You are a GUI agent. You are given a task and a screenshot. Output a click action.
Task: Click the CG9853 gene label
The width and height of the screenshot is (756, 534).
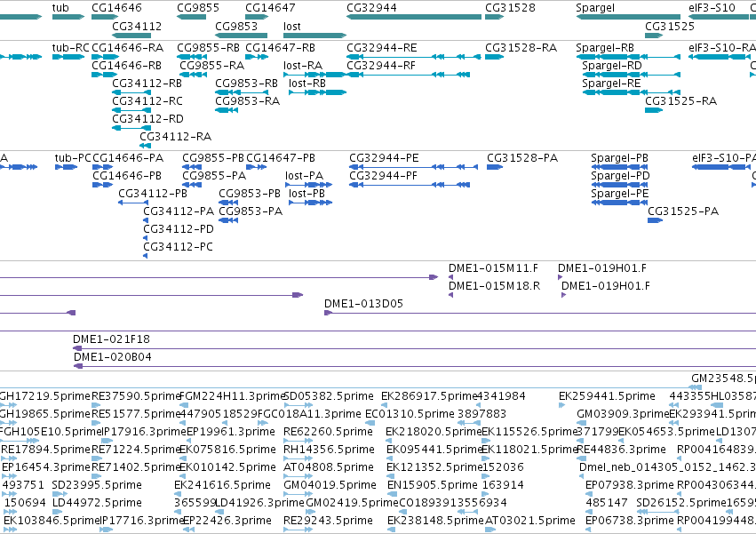pyautogui.click(x=236, y=26)
